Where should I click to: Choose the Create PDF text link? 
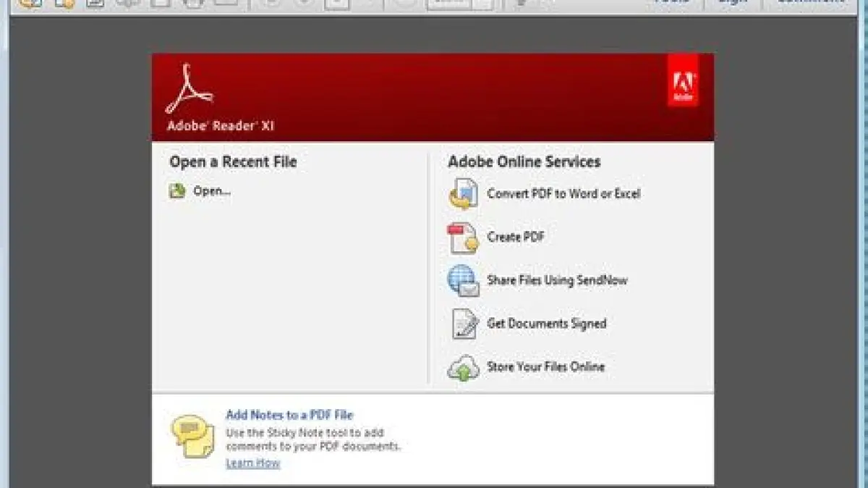point(516,237)
